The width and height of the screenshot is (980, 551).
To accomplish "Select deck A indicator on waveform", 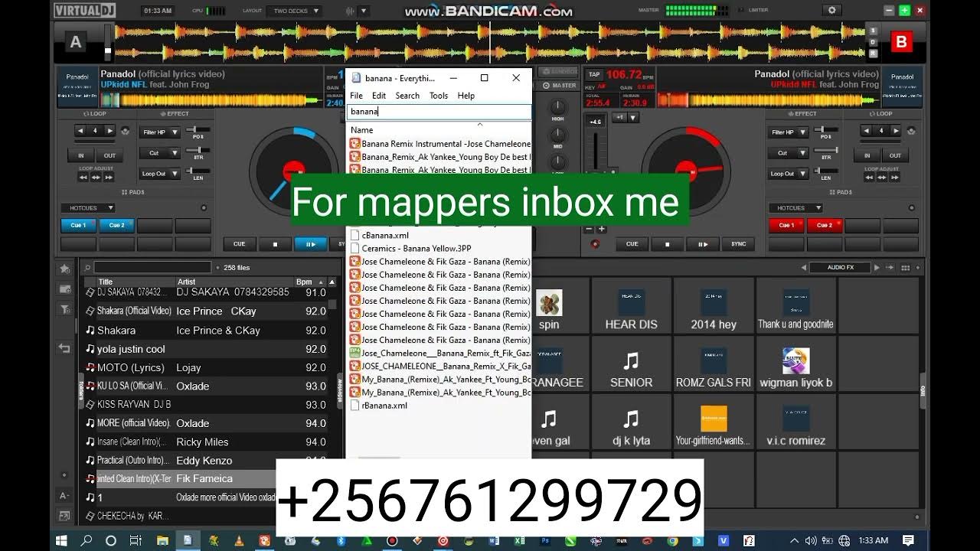I will click(x=75, y=43).
